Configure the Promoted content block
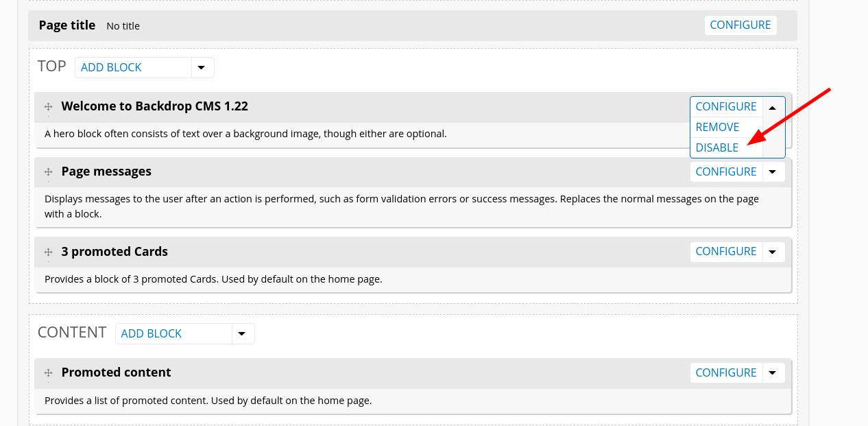 [x=726, y=372]
